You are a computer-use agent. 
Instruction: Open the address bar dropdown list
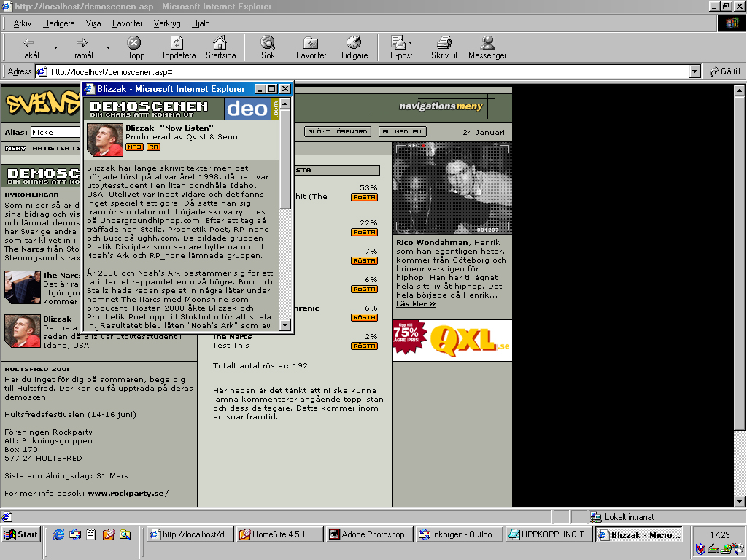(x=695, y=72)
